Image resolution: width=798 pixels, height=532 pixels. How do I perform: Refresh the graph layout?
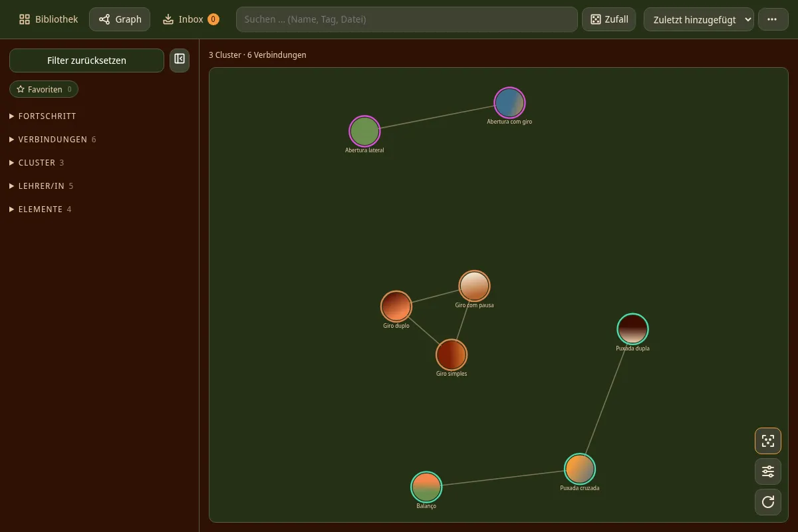[x=768, y=502]
